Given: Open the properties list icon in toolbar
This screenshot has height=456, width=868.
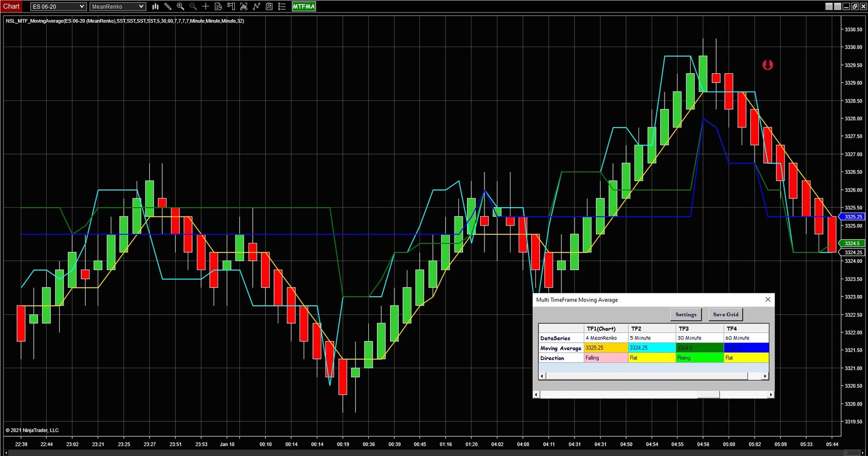Looking at the screenshot, I should [x=282, y=7].
